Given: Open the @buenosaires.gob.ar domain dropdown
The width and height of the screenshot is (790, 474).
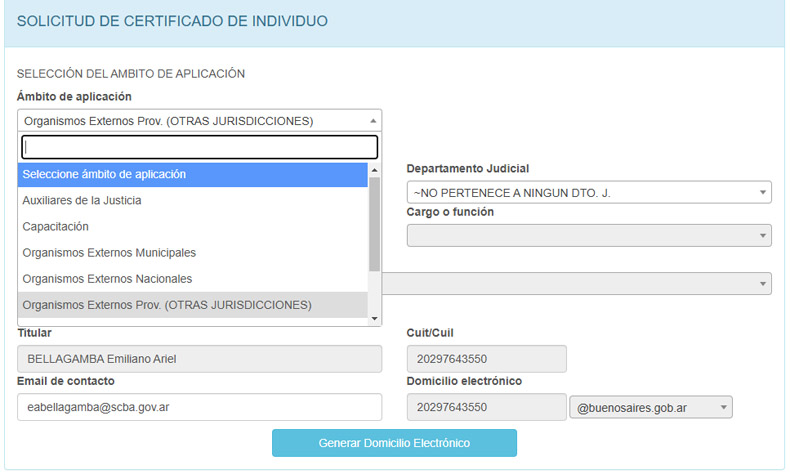Looking at the screenshot, I should tap(650, 407).
